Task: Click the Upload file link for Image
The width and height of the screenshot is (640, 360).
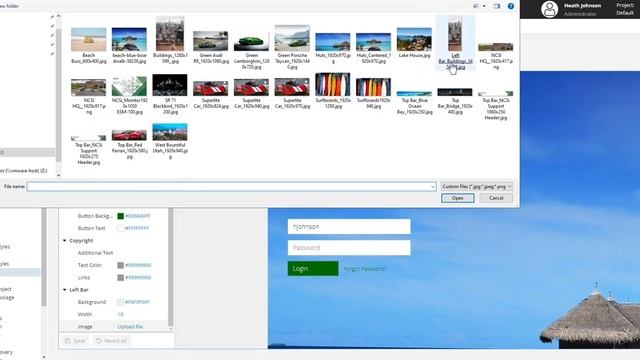Action: [130, 327]
